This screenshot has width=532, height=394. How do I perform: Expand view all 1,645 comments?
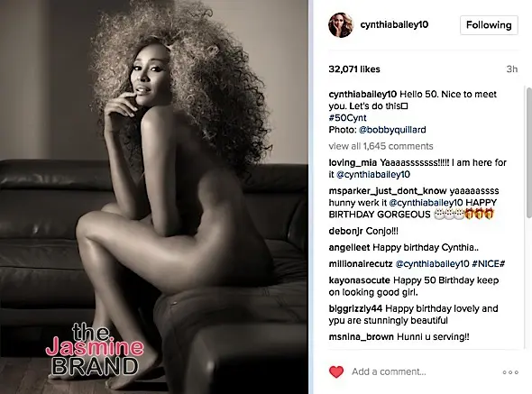[381, 146]
